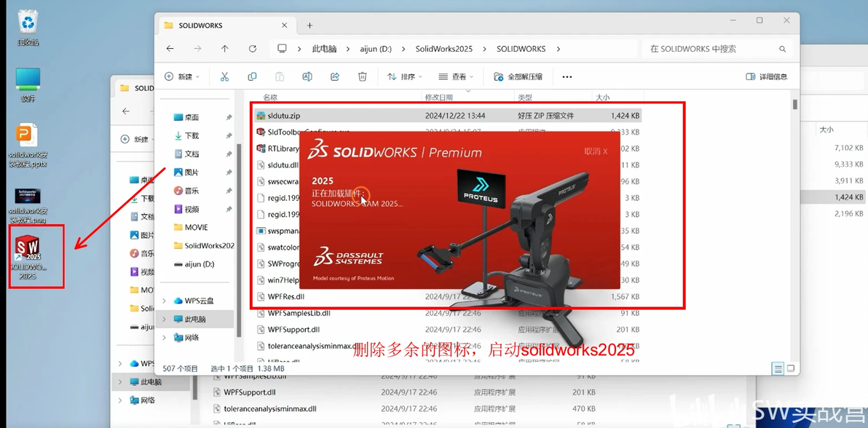Viewport: 868px width, 428px height.
Task: Click the monitor icon in the address bar
Action: tap(283, 49)
